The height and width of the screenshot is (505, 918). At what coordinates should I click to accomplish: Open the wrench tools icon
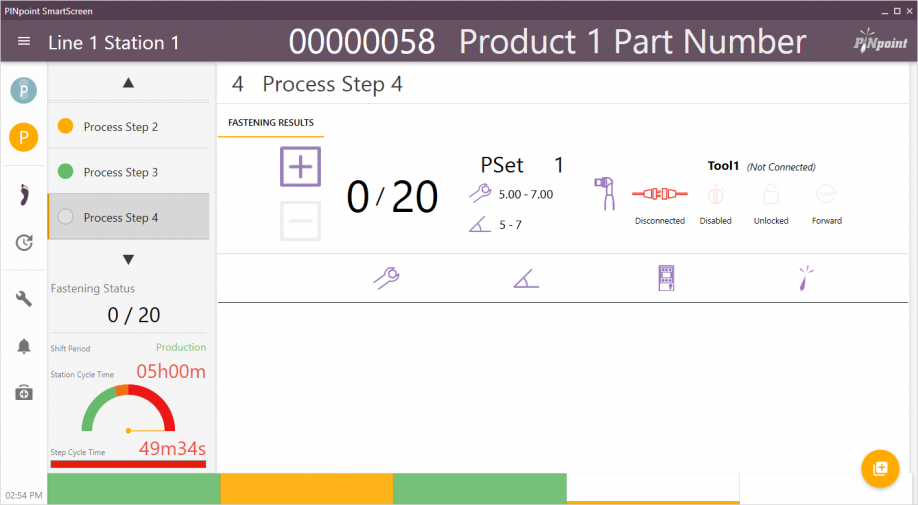tap(24, 299)
